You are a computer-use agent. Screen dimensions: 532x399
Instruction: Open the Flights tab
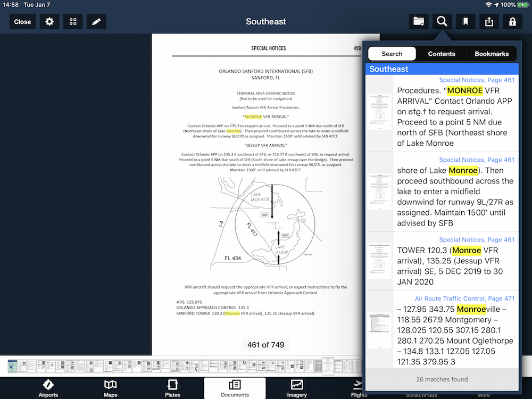click(x=359, y=388)
